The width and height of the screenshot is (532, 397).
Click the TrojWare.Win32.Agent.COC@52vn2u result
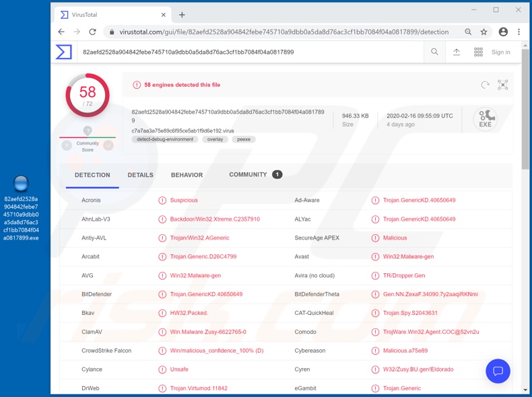click(431, 332)
